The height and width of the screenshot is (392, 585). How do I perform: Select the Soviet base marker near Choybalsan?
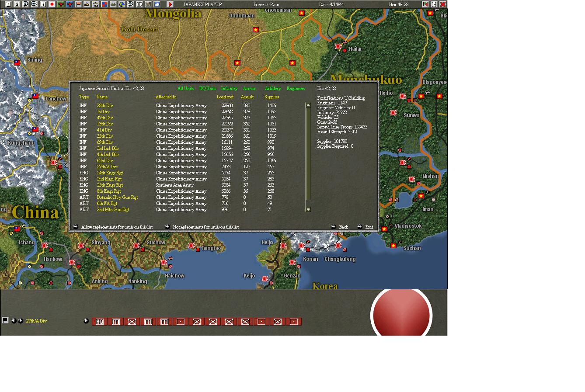pyautogui.click(x=301, y=13)
